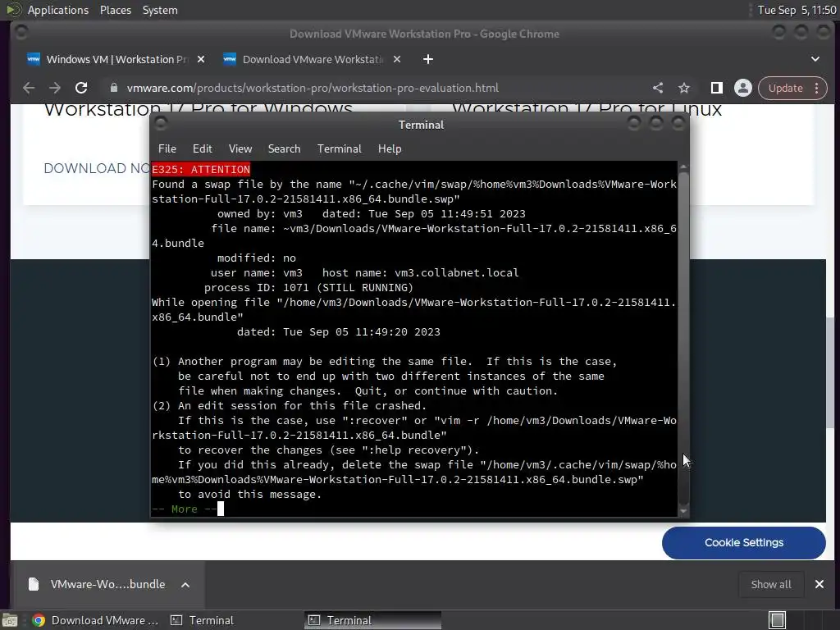Click Cookie Settings button
Image resolution: width=840 pixels, height=630 pixels.
[743, 543]
